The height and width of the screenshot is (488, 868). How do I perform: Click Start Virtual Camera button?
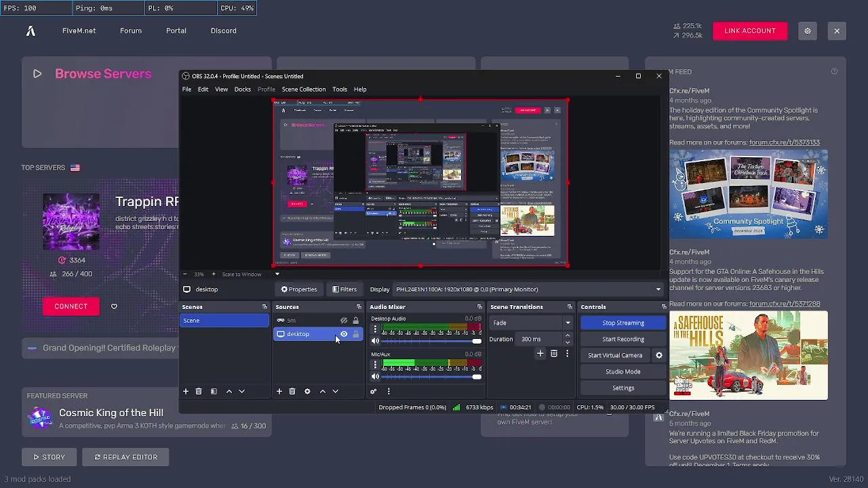(615, 355)
